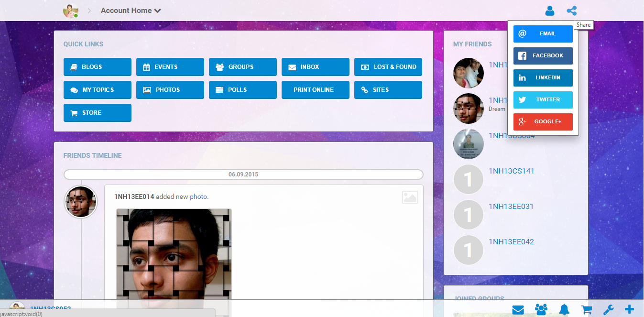Open Store quick link
The width and height of the screenshot is (644, 317).
coord(98,113)
